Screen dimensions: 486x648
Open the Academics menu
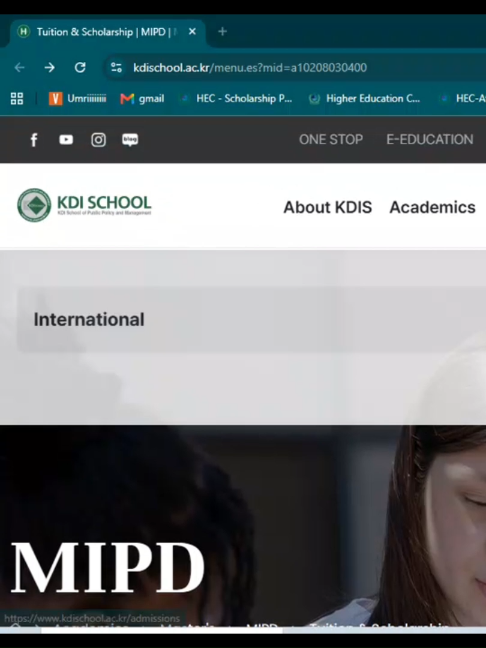(432, 207)
